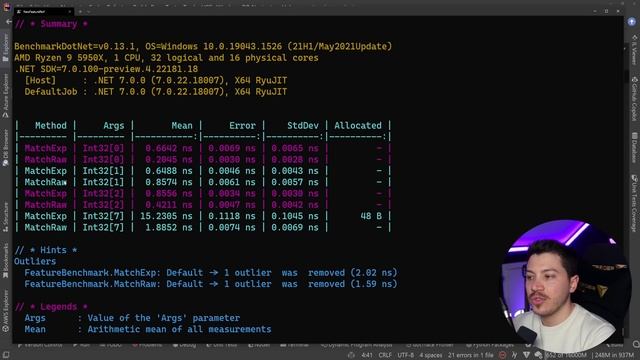
Task: Open the Structure side panel
Action: click(x=5, y=217)
